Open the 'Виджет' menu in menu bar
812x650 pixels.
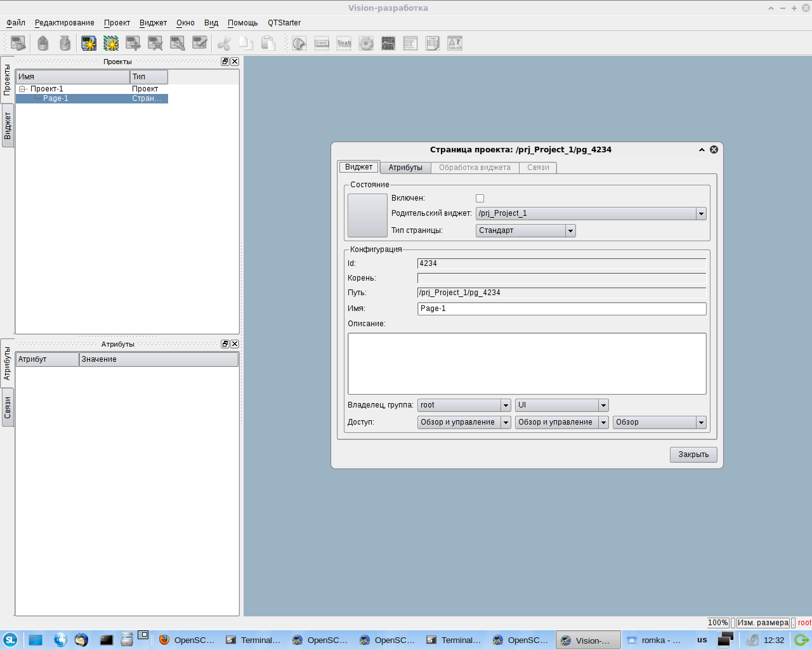153,23
